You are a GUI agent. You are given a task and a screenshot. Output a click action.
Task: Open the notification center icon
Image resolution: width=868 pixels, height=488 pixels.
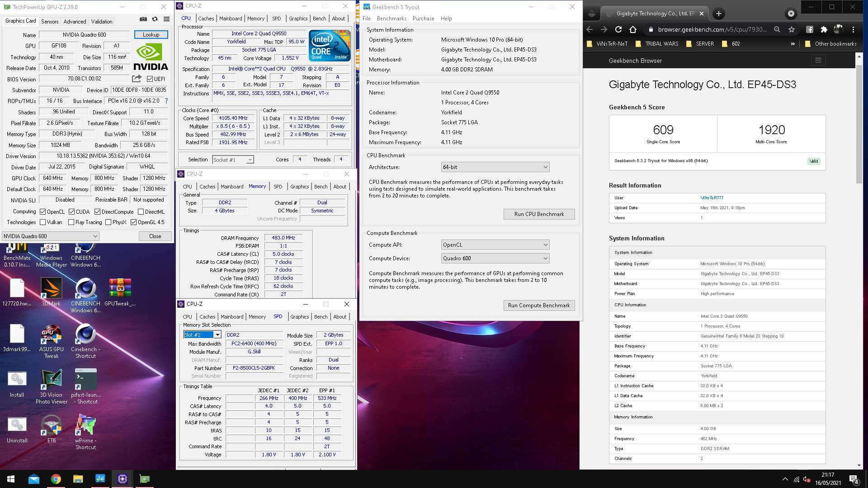854,479
